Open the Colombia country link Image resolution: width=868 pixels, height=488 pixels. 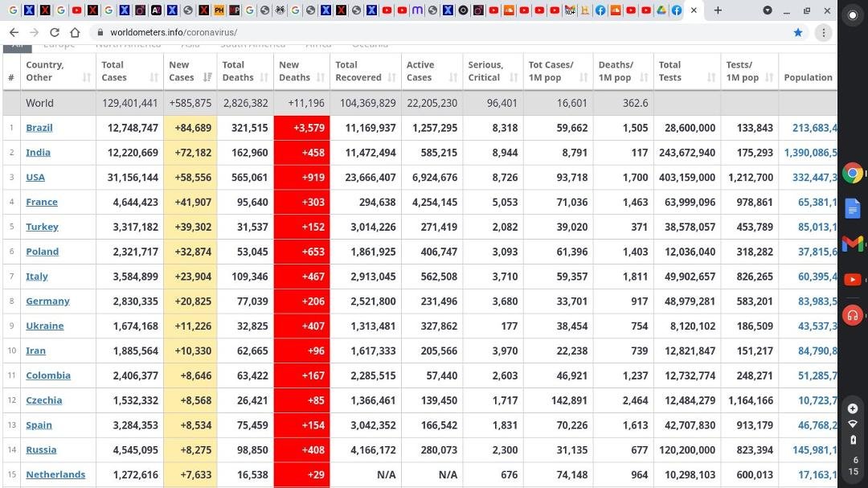coord(48,375)
